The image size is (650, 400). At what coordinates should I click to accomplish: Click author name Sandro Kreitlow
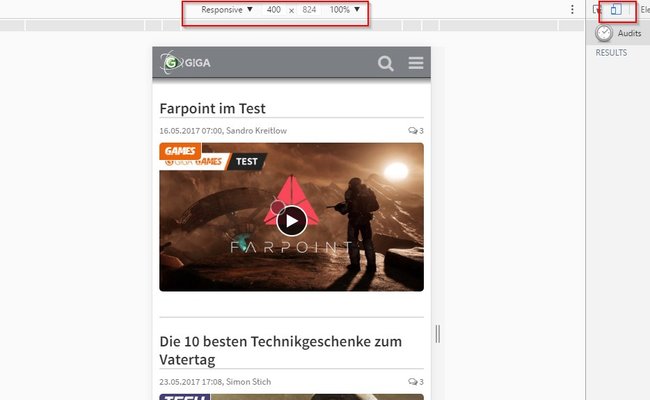(256, 131)
